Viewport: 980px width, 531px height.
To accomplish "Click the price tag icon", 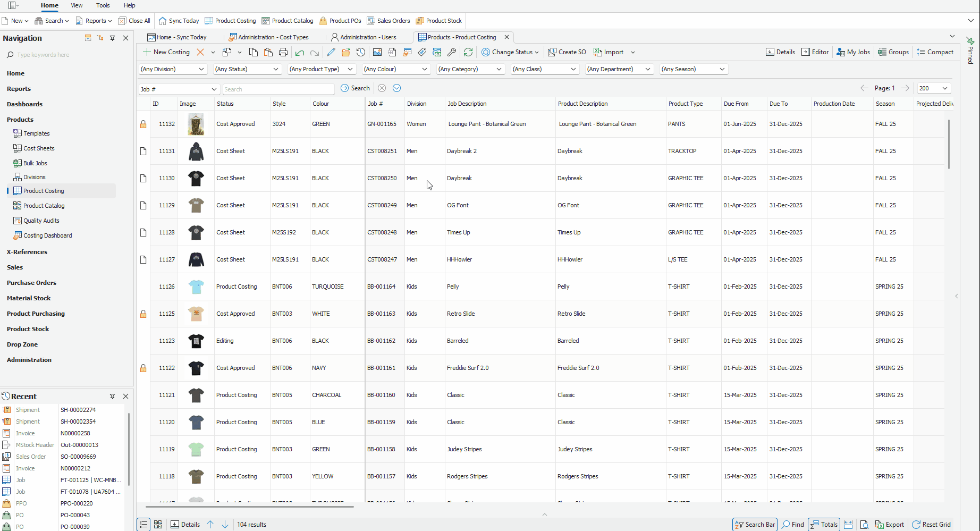I will point(422,52).
